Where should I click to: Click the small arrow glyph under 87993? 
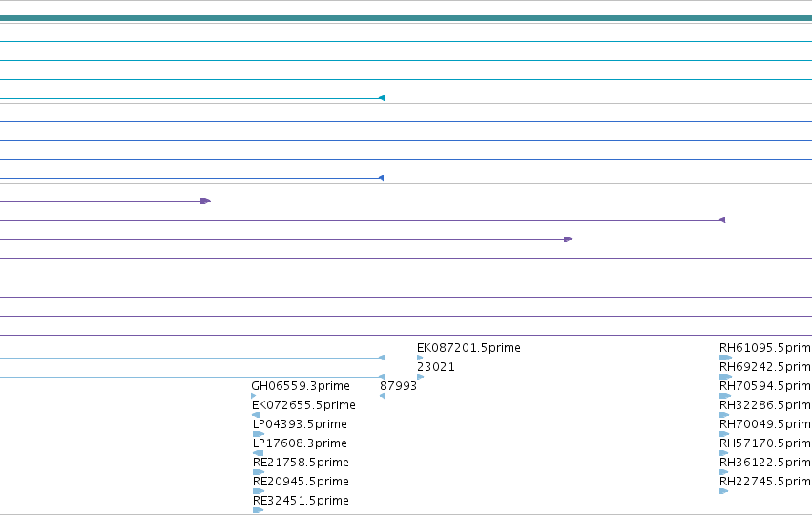click(x=382, y=396)
